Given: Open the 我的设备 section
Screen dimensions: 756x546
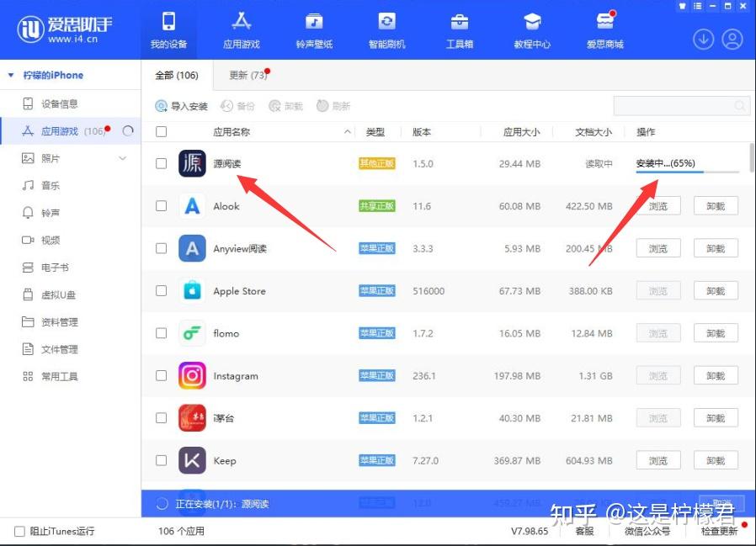Looking at the screenshot, I should (x=168, y=30).
